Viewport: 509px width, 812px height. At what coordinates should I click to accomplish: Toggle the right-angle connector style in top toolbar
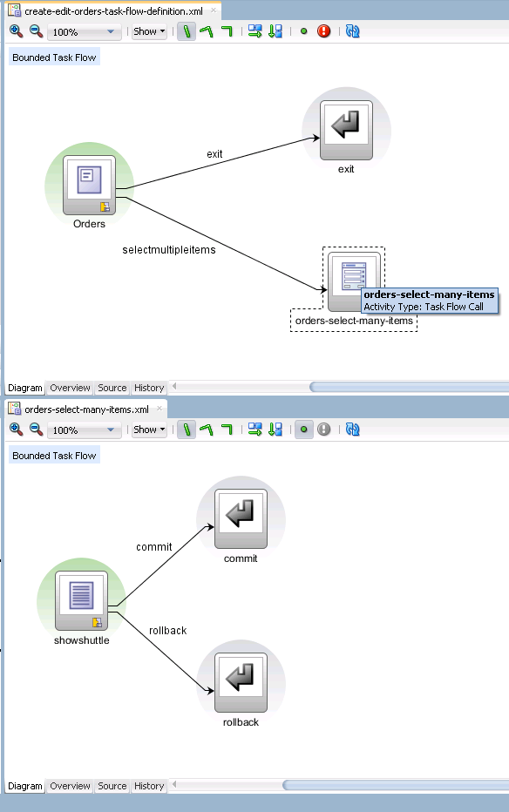tap(227, 31)
